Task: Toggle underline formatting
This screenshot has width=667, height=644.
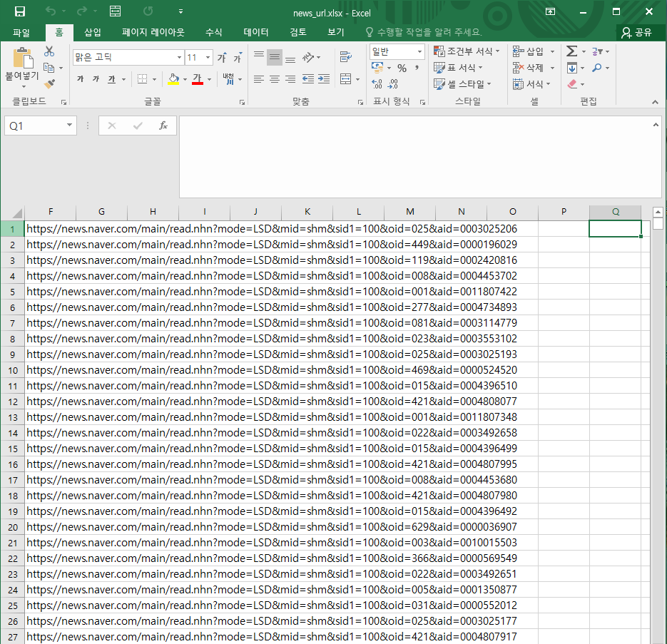Action: [x=111, y=79]
